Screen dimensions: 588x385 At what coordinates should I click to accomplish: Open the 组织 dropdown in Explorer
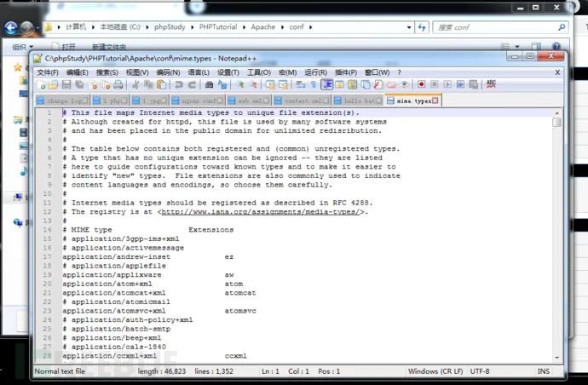22,47
